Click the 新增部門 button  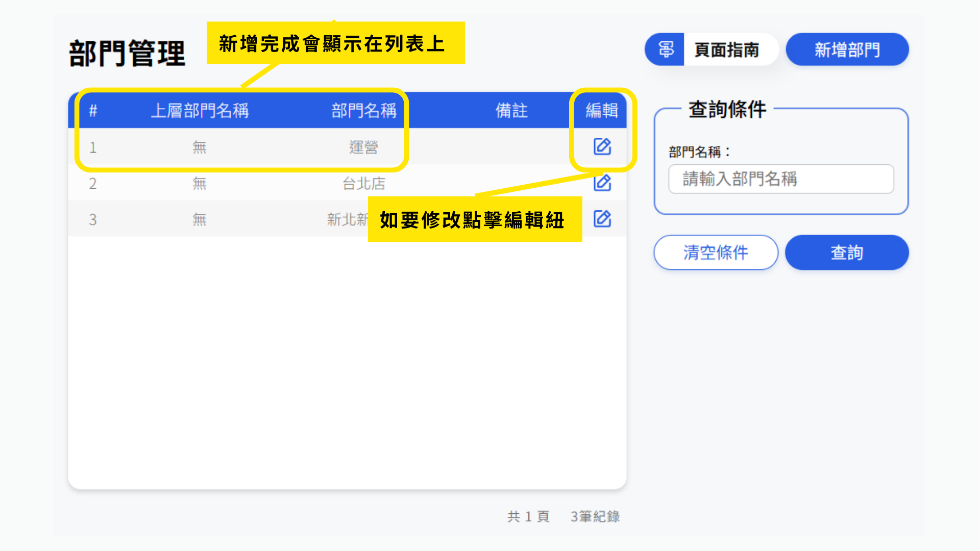[x=847, y=49]
